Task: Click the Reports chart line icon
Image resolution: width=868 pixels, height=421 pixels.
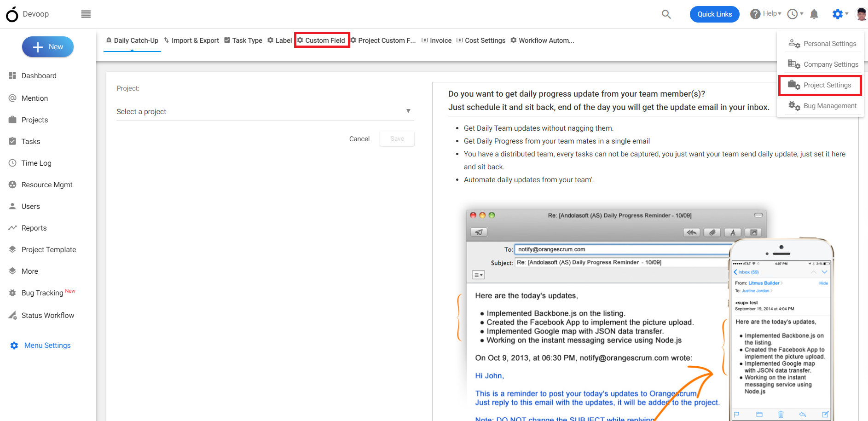Action: coord(12,228)
